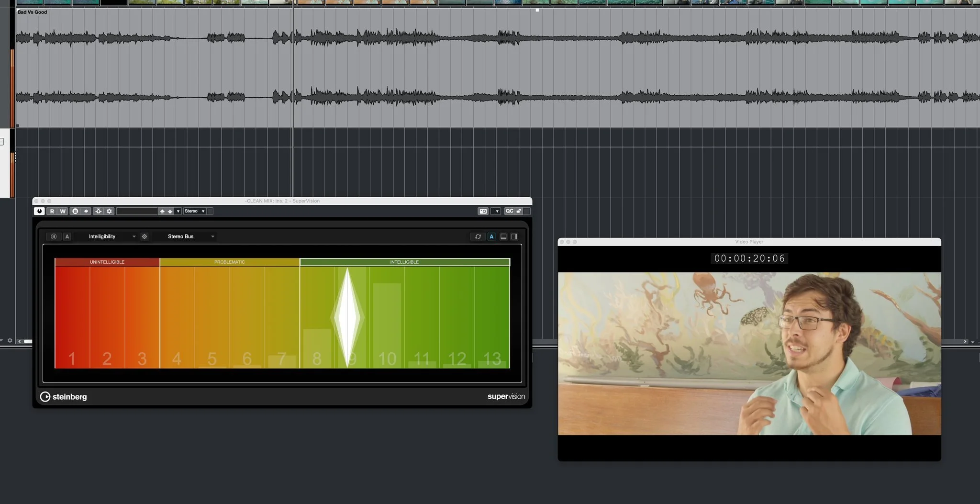This screenshot has height=504, width=980.
Task: Open the SuperVision module settings gear
Action: click(145, 236)
